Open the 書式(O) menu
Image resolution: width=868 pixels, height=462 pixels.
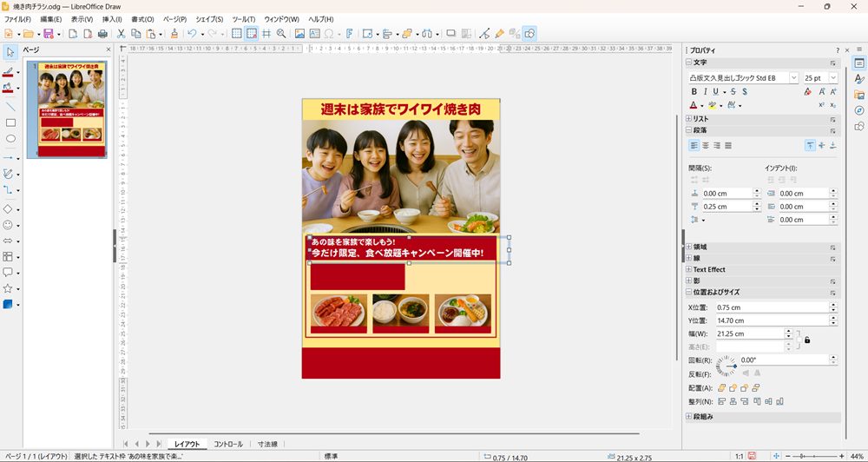[x=143, y=19]
